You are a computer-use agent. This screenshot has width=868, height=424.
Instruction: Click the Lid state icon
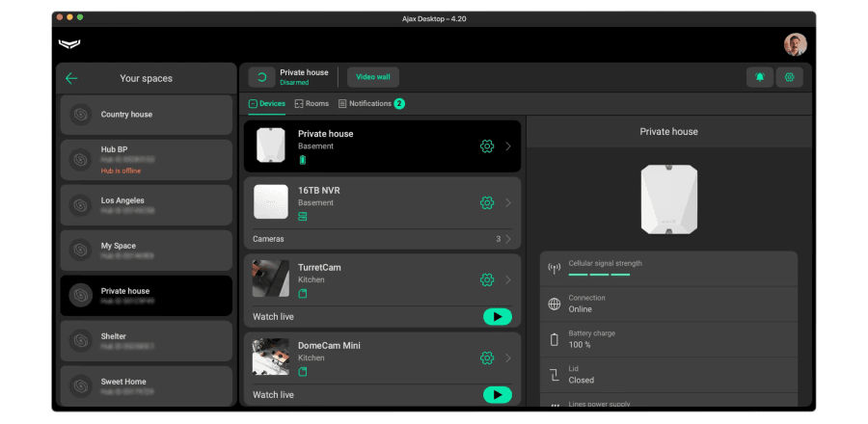click(555, 375)
